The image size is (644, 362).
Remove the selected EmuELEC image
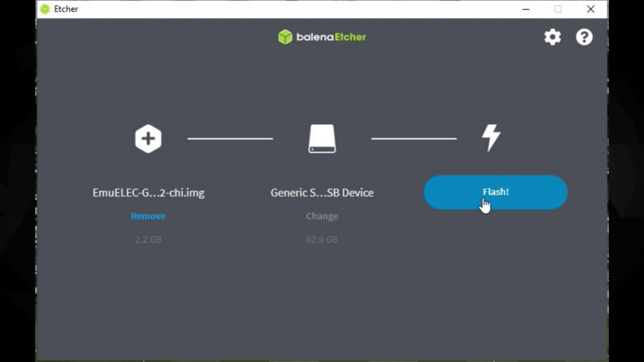click(x=148, y=216)
